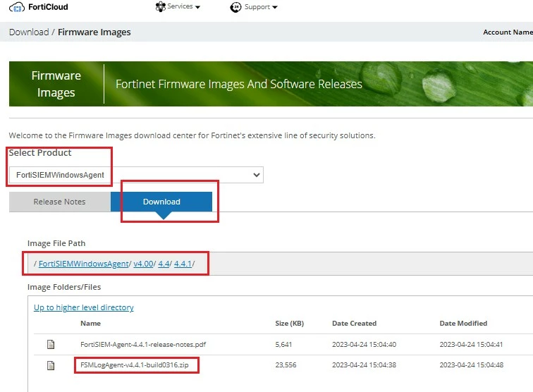Open FortiSIEM-Agent-4.4.1-release-notes.pdf file
Viewport: 533px width, 392px height.
point(143,344)
